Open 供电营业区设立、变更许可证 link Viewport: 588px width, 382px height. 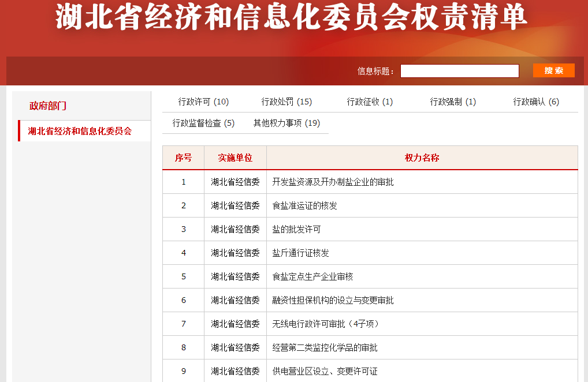tap(325, 371)
